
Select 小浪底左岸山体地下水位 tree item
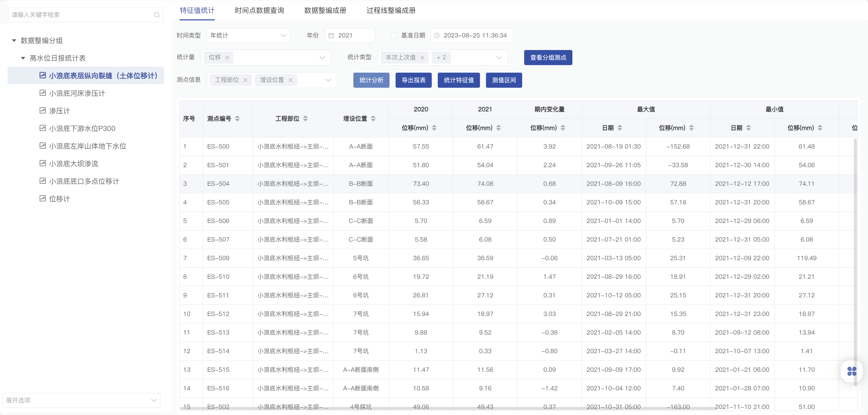[88, 146]
